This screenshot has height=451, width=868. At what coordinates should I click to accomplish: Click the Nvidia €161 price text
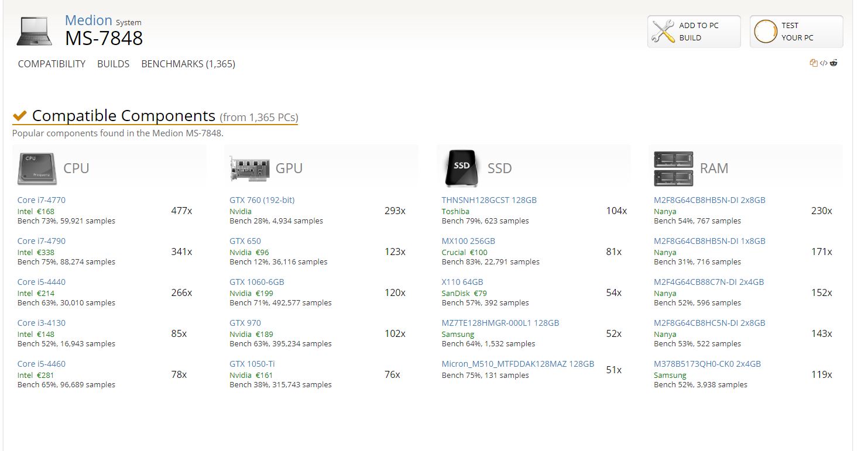click(x=251, y=375)
